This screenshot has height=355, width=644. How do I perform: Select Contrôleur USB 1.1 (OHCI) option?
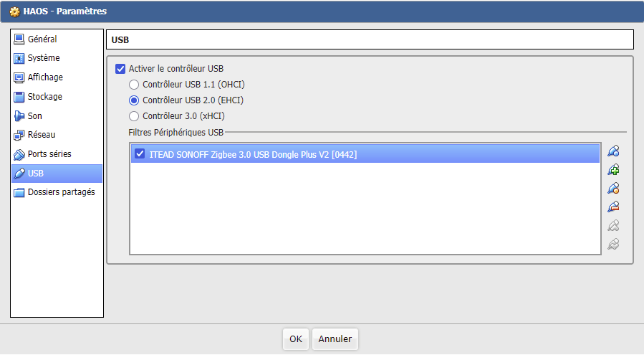[x=134, y=85]
